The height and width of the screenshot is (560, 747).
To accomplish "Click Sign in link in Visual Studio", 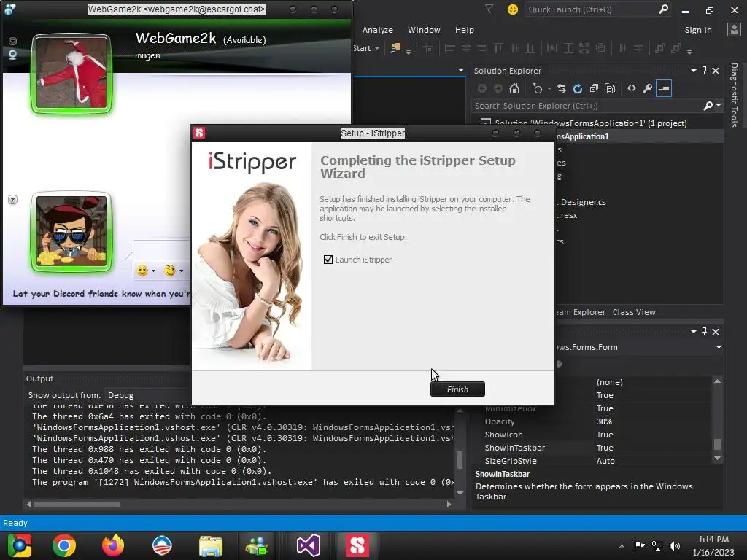I will pyautogui.click(x=698, y=30).
